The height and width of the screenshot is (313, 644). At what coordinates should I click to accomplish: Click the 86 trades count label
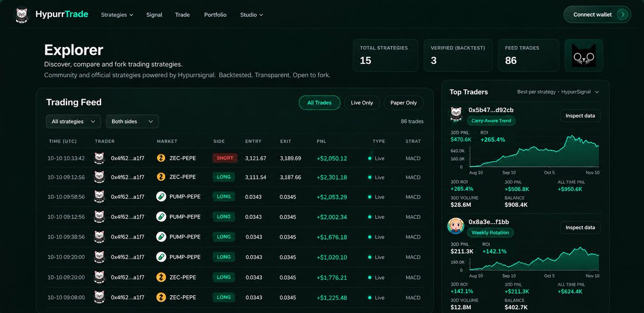[x=412, y=122]
